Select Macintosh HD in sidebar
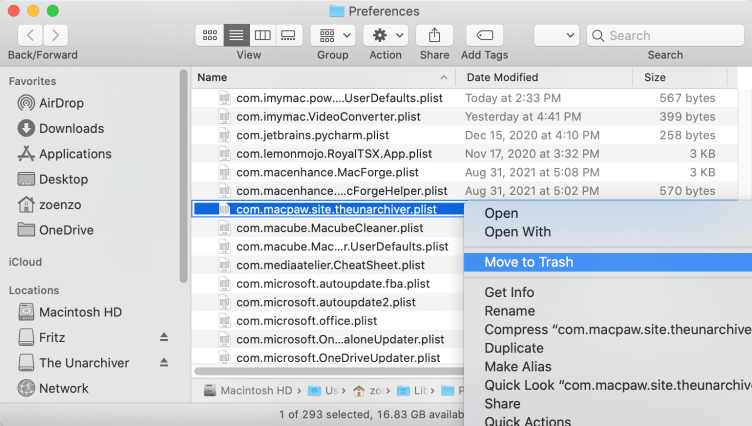This screenshot has width=752, height=426. pos(70,312)
